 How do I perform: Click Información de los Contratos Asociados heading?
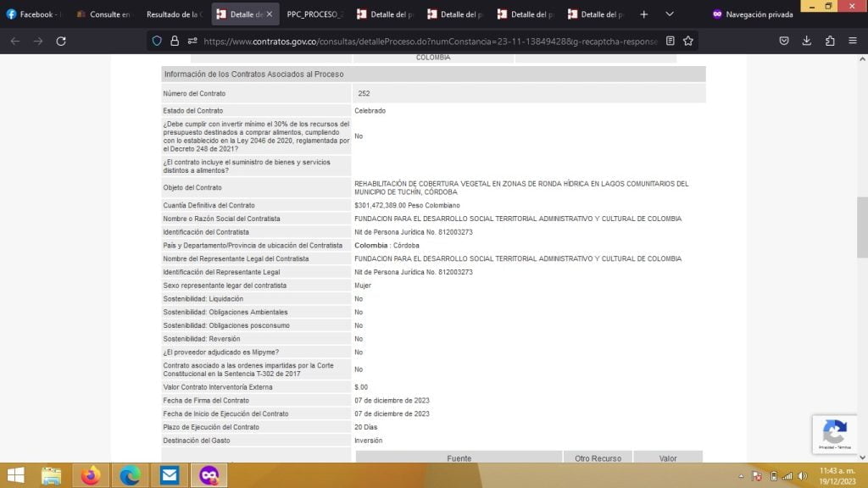(x=253, y=75)
